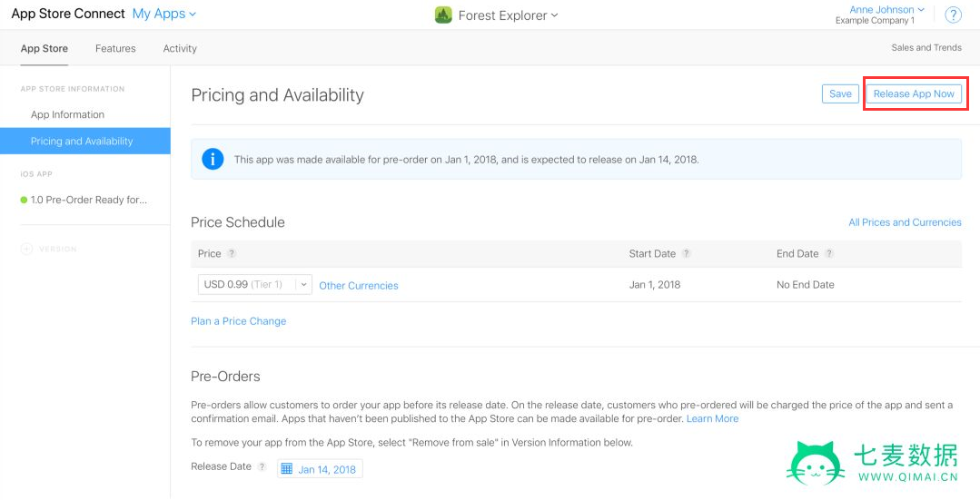
Task: Select Pricing and Availability in sidebar
Action: [85, 141]
